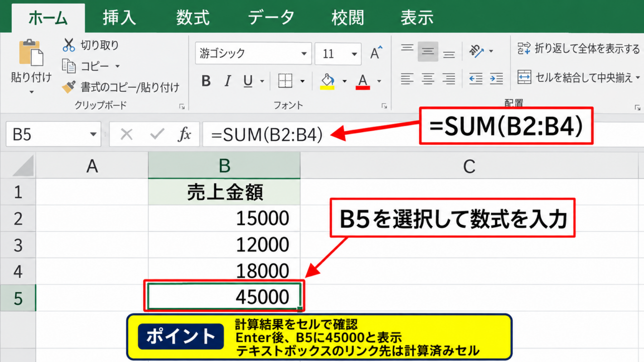Open the クリップボード group dialog launcher
644x362 pixels.
point(182,106)
